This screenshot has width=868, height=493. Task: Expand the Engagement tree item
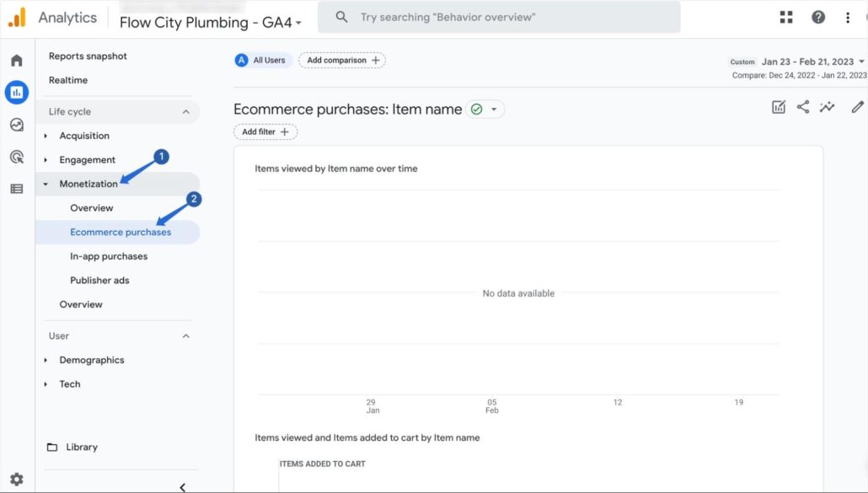coord(46,160)
